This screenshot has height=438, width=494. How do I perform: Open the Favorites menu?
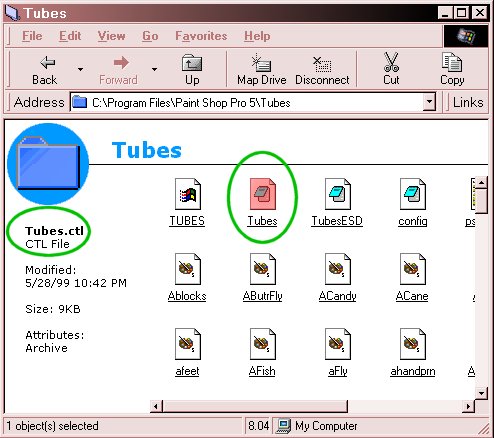(201, 36)
